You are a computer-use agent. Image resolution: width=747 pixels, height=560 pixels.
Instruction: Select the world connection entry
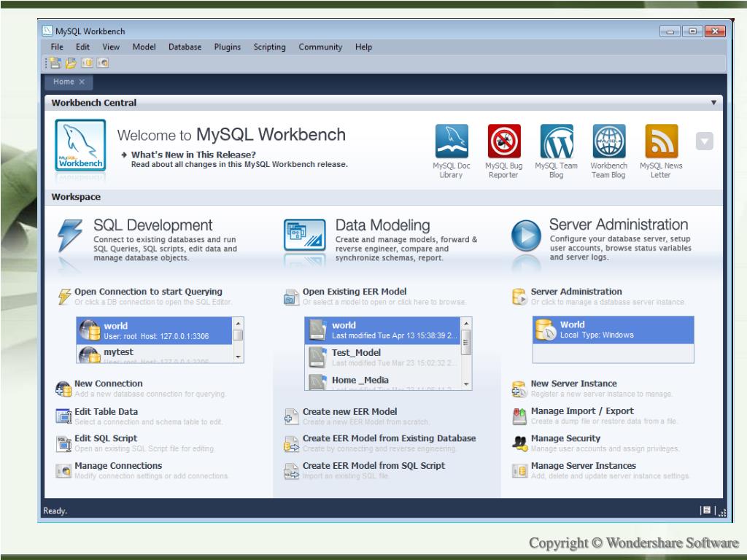[155, 330]
